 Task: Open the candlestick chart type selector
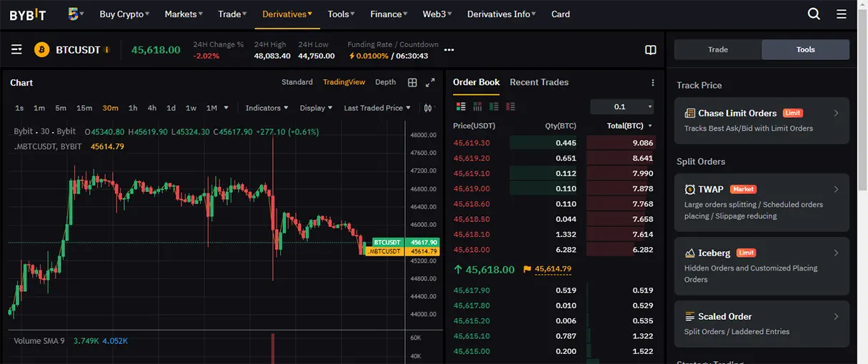(429, 108)
